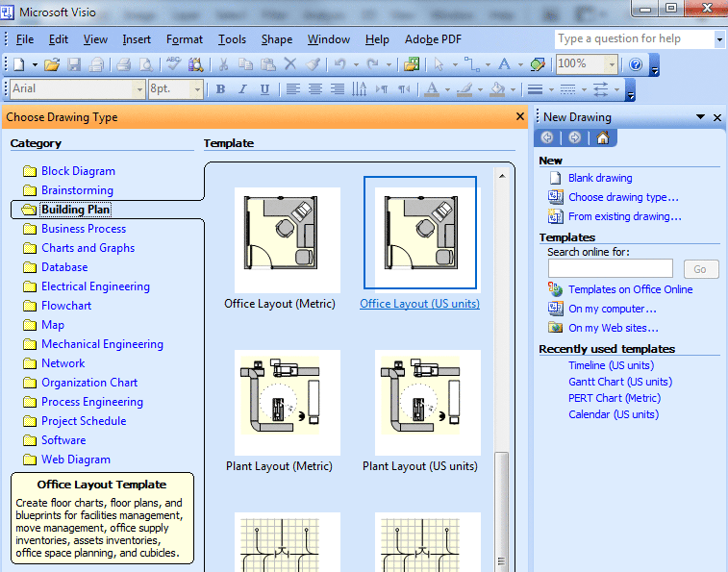Click the Delete X icon
728x572 pixels.
tap(290, 63)
